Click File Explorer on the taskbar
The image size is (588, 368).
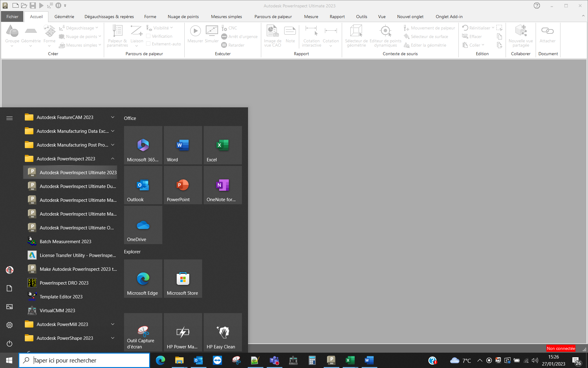[x=179, y=360]
